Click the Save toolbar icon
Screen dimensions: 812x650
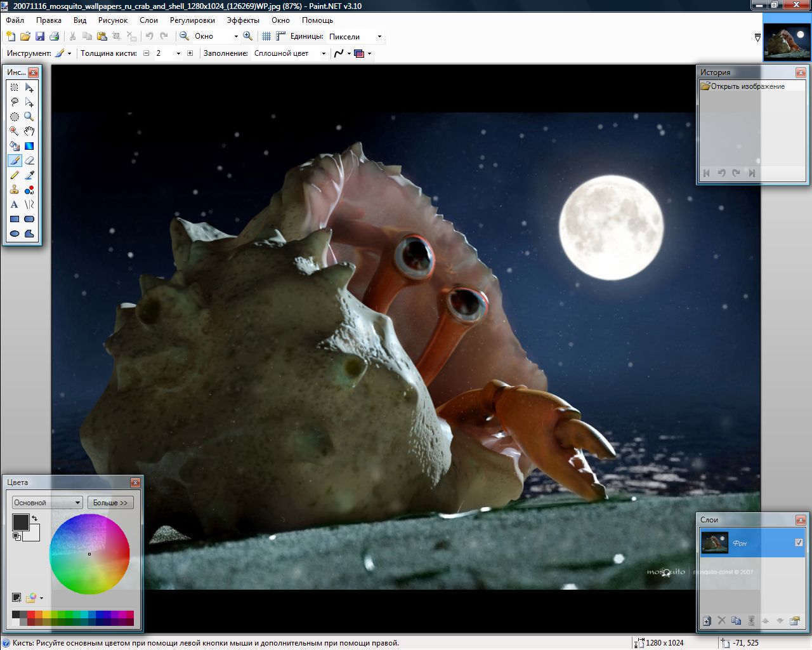[40, 36]
